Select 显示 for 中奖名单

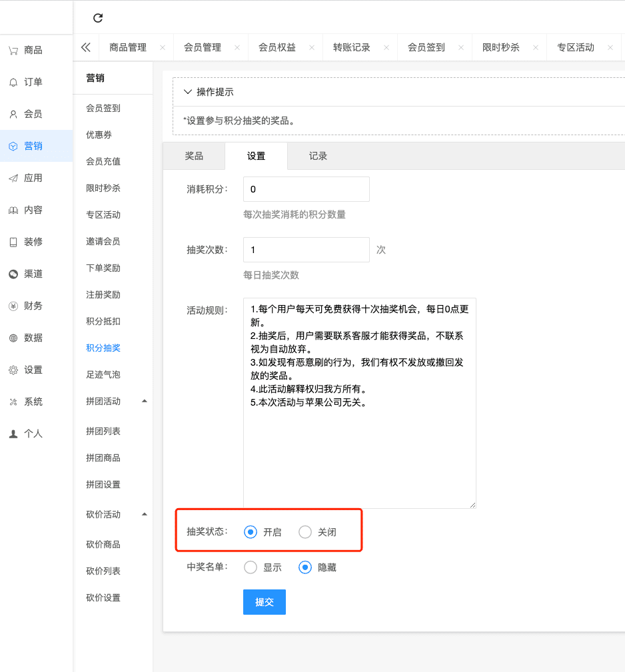[x=251, y=567]
